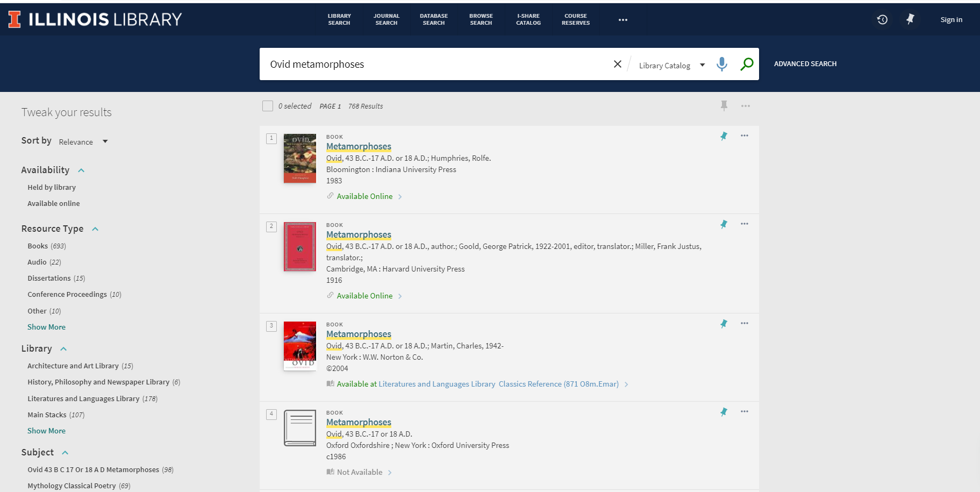Screen dimensions: 980x492
Task: Clear the search box with X icon
Action: [617, 64]
